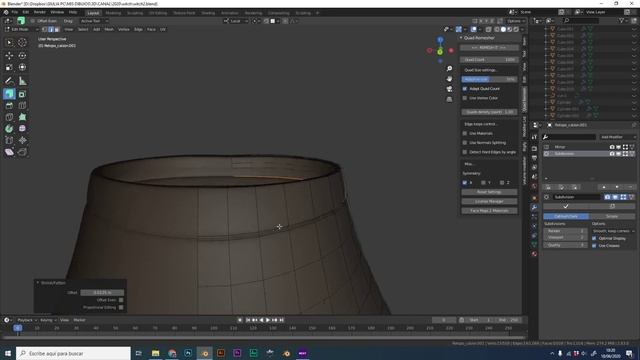Image resolution: width=640 pixels, height=360 pixels.
Task: Open the File menu
Action: [x=15, y=12]
